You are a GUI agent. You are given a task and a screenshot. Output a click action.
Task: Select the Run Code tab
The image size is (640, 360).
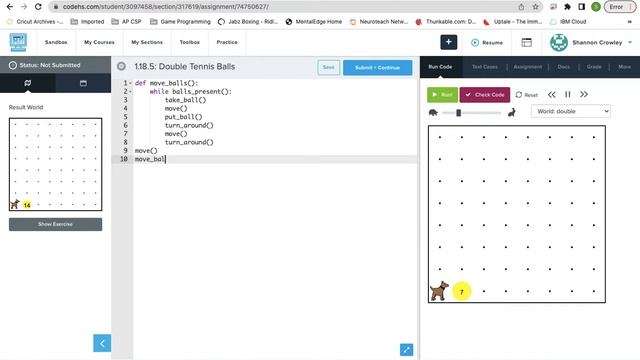[440, 67]
